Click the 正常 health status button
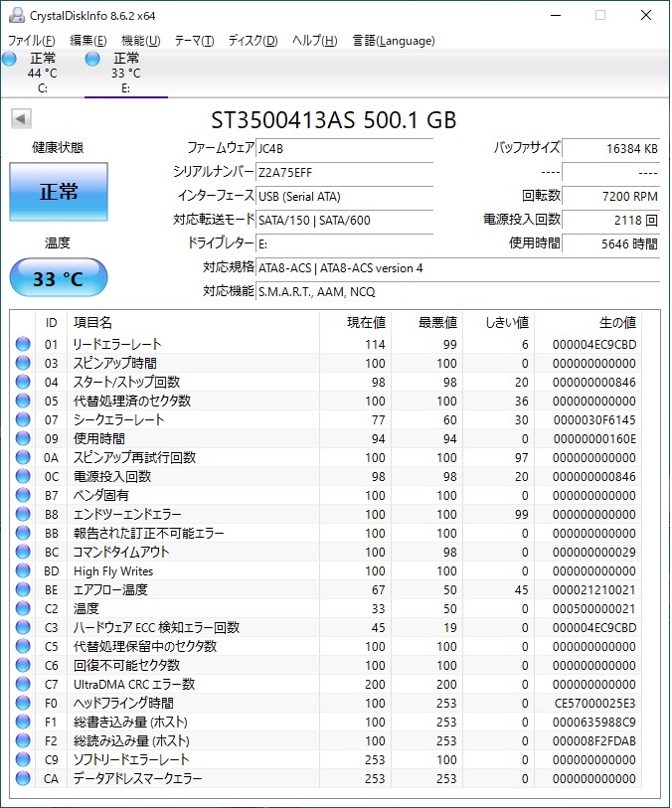This screenshot has height=808, width=672. point(59,192)
